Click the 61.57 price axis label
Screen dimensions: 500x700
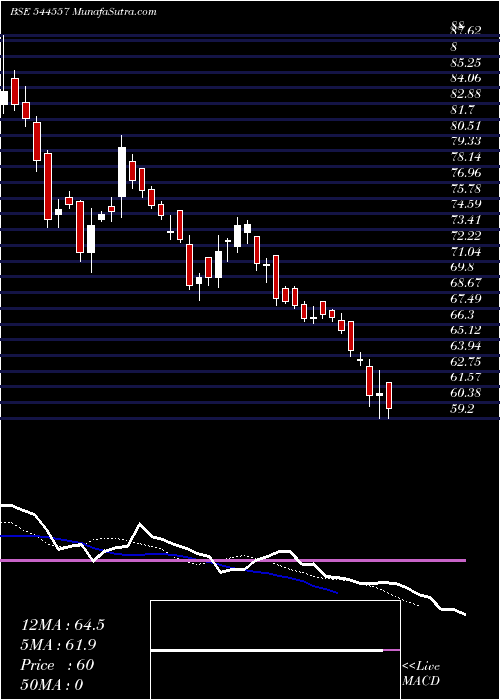pos(466,378)
